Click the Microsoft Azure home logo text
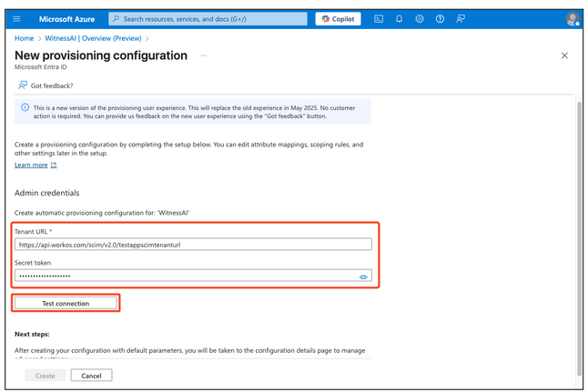This screenshot has width=588, height=392. pyautogui.click(x=66, y=19)
